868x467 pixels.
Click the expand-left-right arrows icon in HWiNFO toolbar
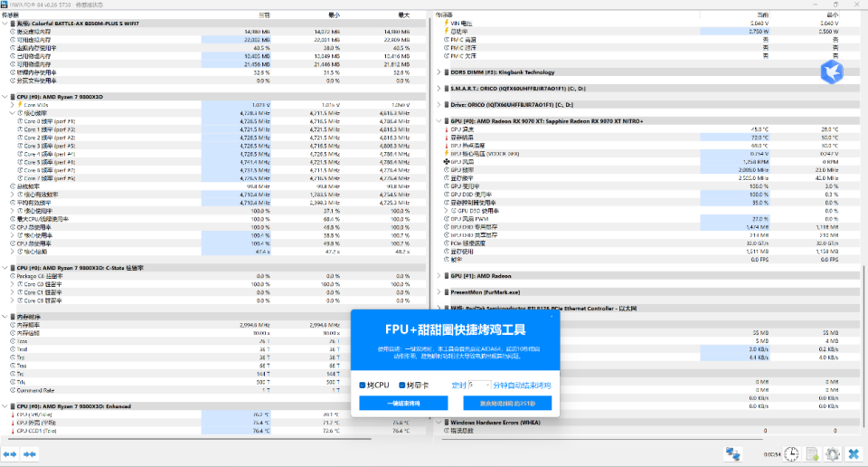tap(9, 454)
